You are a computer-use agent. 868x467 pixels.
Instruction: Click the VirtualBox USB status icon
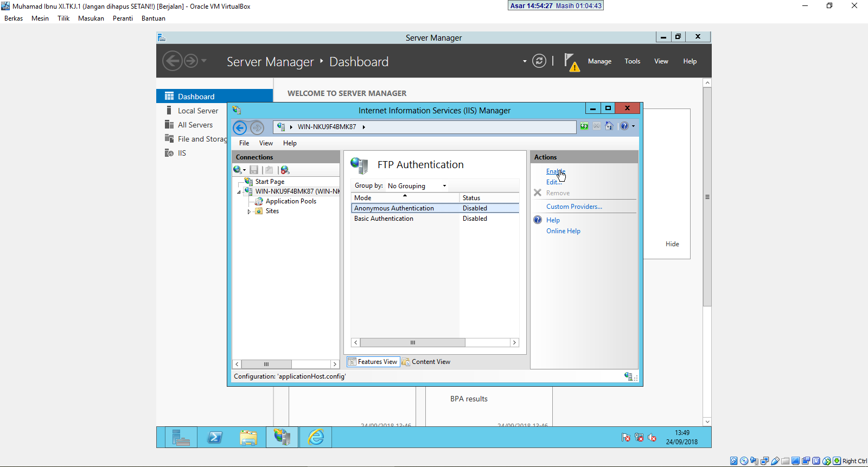click(775, 461)
